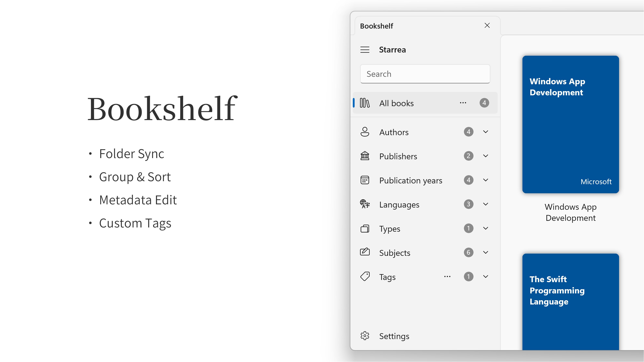Expand the Publishers group chevron

485,156
